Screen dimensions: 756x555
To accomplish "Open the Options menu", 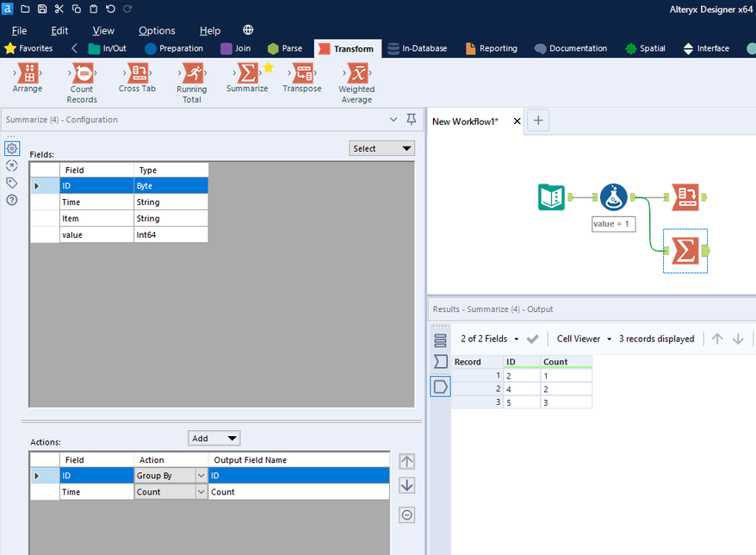I will [157, 30].
